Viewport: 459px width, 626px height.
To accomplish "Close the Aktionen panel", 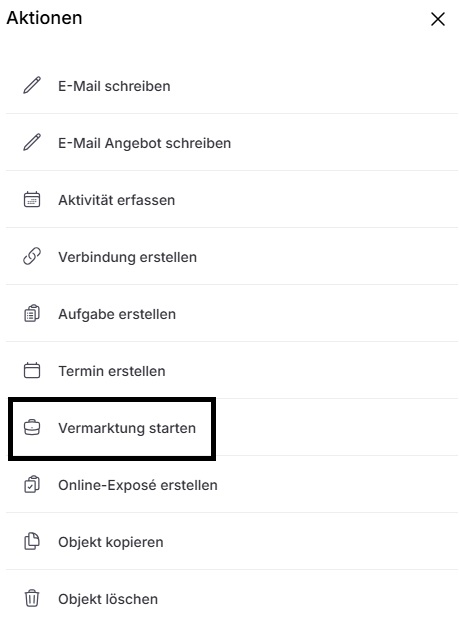I will coord(438,19).
